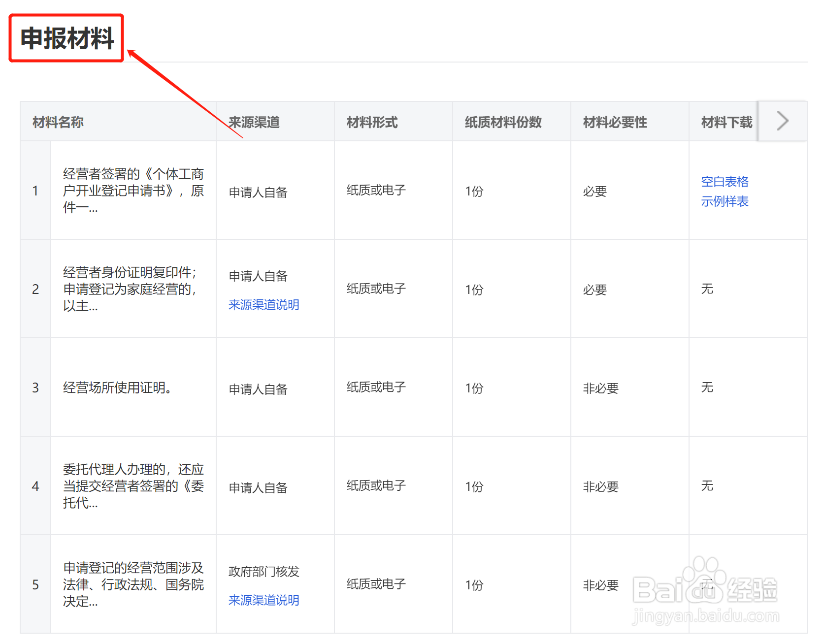Click 来源渠道说明 in row 5

pos(264,600)
